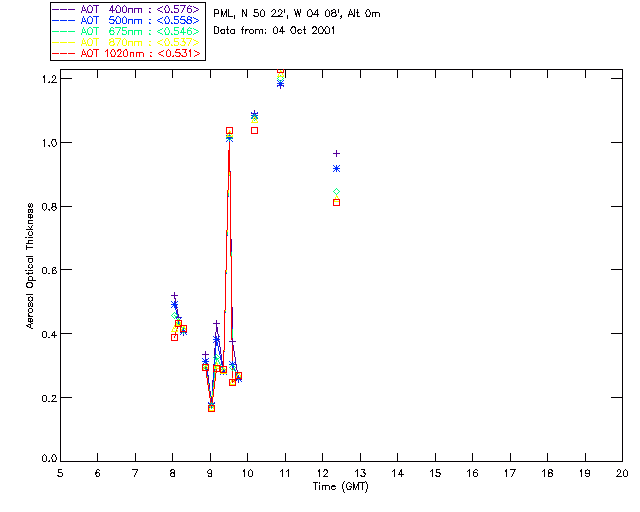
Task: Click the x-axis tick label 15
Action: [435, 473]
